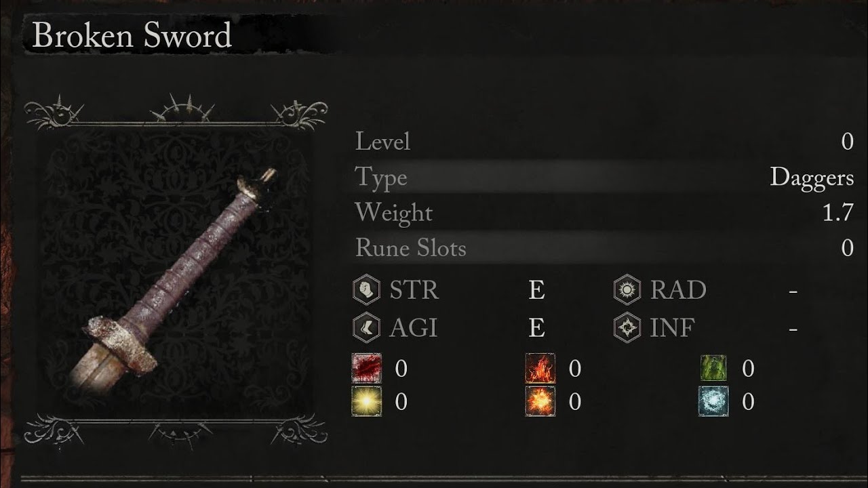The height and width of the screenshot is (488, 868).
Task: Click the AGI scaling grade E
Action: (x=536, y=328)
